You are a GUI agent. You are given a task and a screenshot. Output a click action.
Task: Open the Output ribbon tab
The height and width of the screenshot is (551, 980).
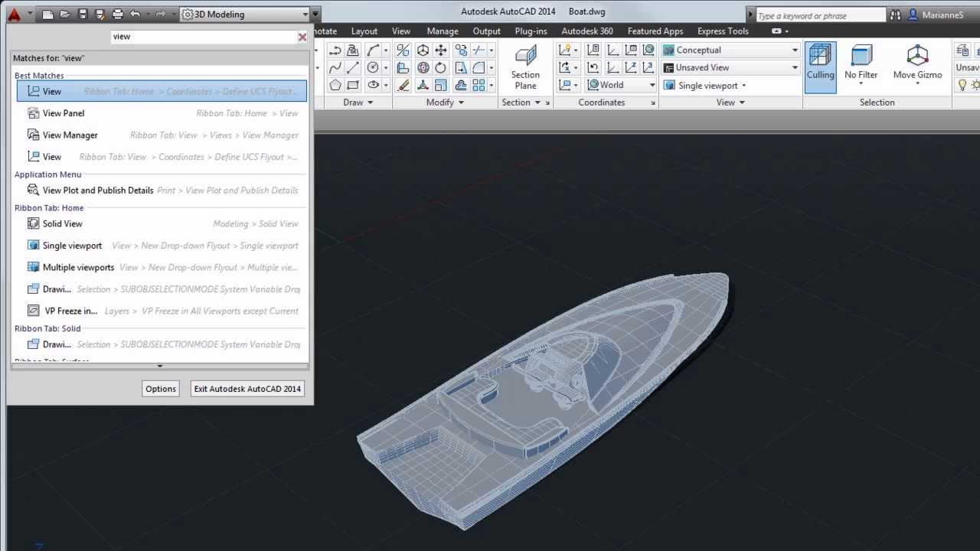[x=487, y=31]
